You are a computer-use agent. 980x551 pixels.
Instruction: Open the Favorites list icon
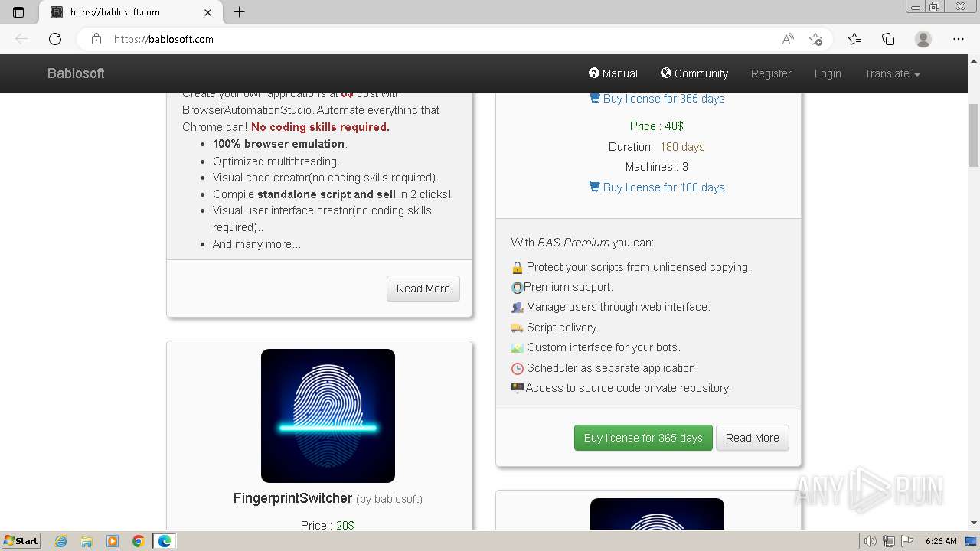(x=854, y=39)
